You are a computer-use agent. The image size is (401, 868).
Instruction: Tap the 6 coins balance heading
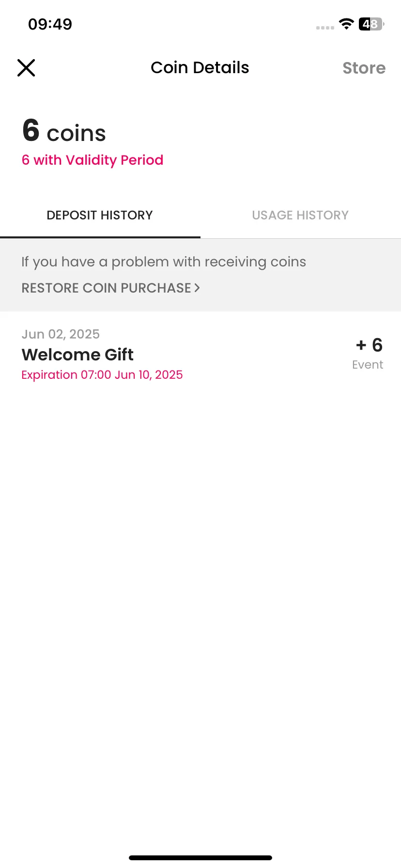tap(64, 131)
